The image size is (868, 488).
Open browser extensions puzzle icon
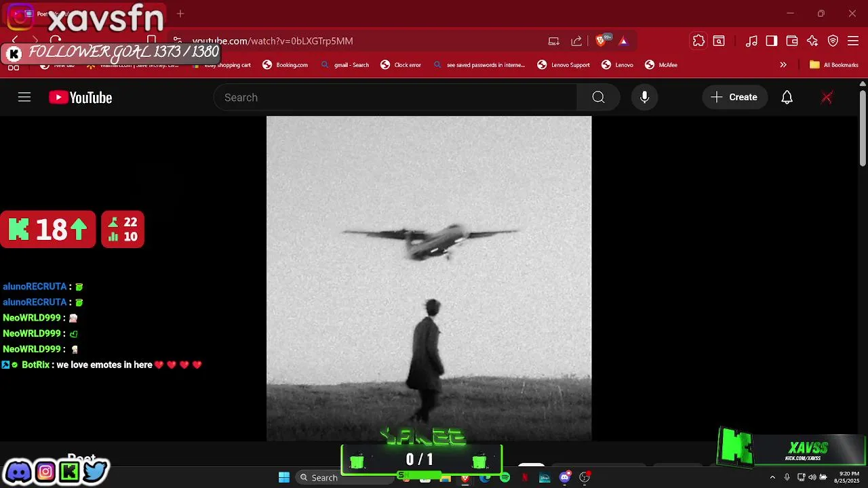coord(698,41)
